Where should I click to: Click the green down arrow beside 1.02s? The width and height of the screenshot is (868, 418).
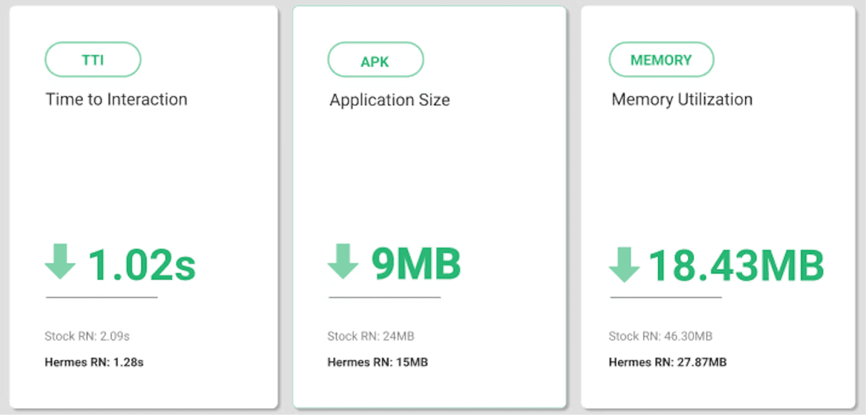tap(60, 262)
